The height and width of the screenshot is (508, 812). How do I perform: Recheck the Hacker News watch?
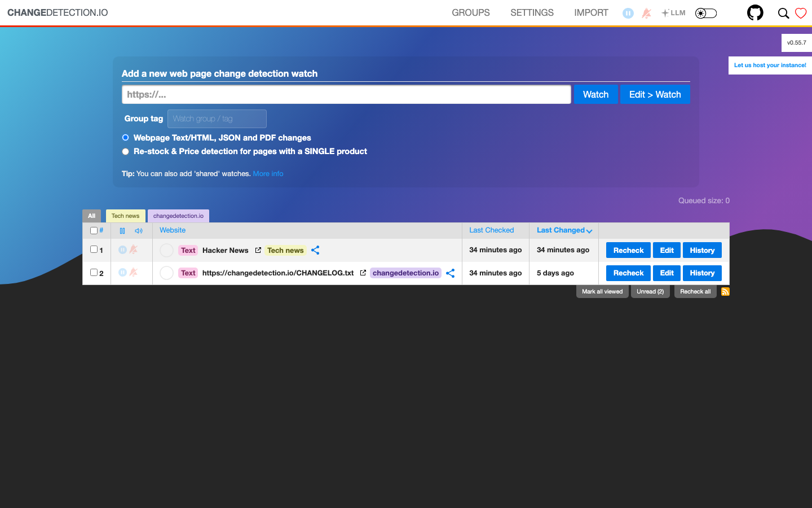628,250
